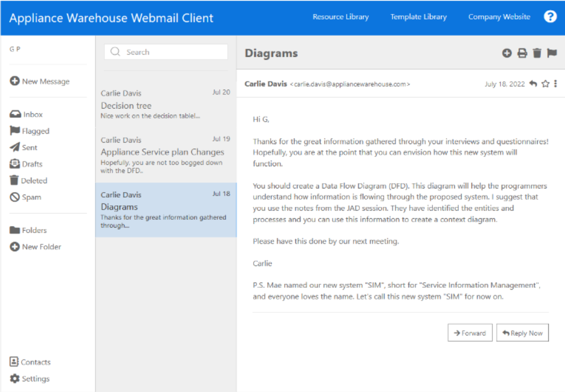
Task: Reply using the curved reply arrow icon
Action: [533, 84]
